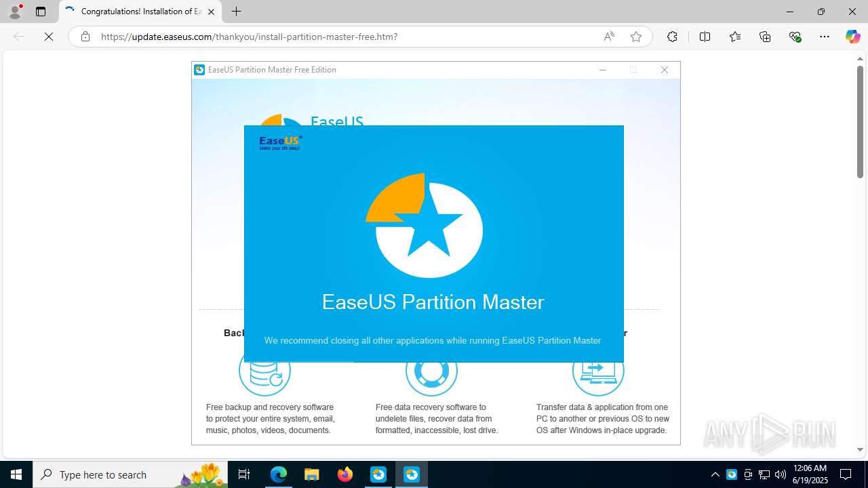Click the 'Transfer data & application' description
868x488 pixels.
(x=603, y=419)
